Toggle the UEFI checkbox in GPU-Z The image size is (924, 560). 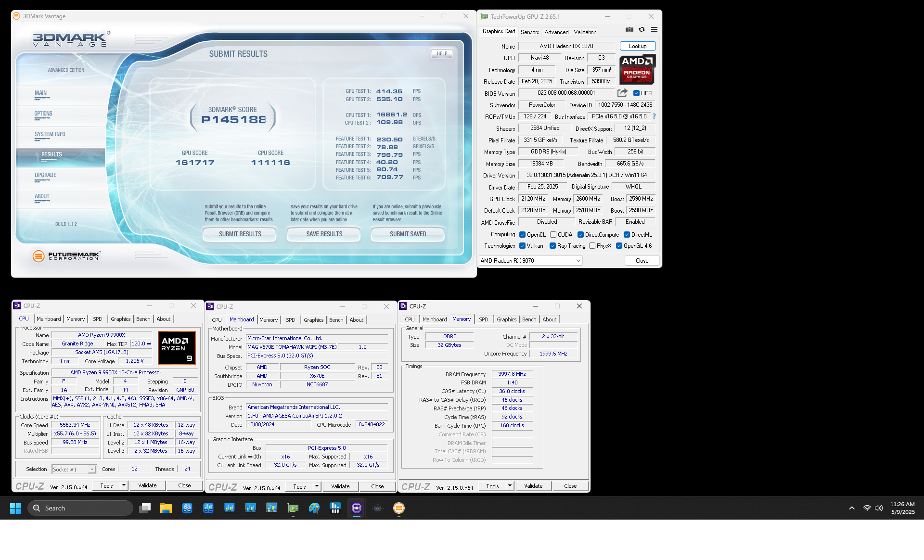pyautogui.click(x=636, y=93)
